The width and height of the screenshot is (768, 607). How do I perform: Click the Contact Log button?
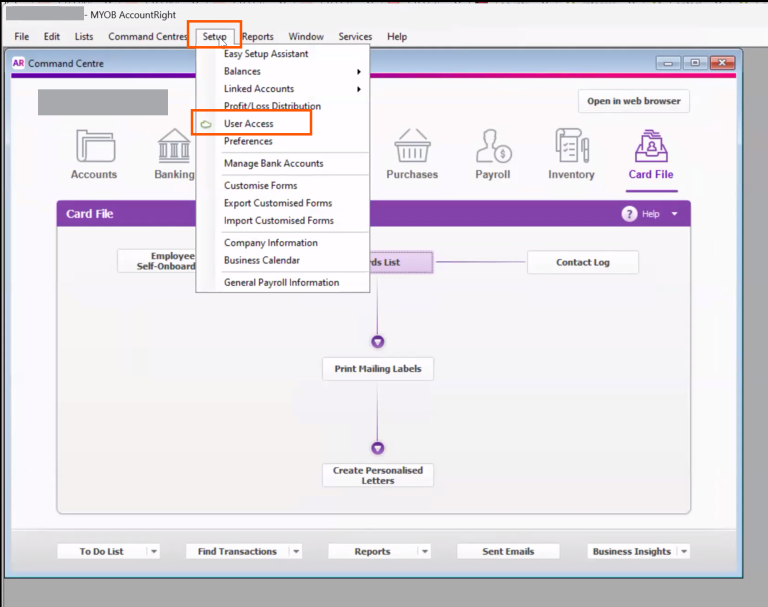[x=583, y=262]
